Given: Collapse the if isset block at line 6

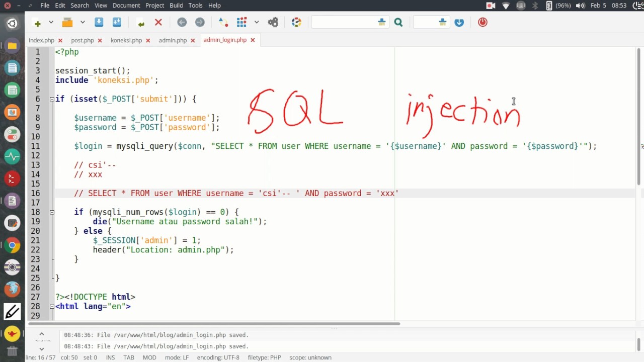Looking at the screenshot, I should pos(52,99).
